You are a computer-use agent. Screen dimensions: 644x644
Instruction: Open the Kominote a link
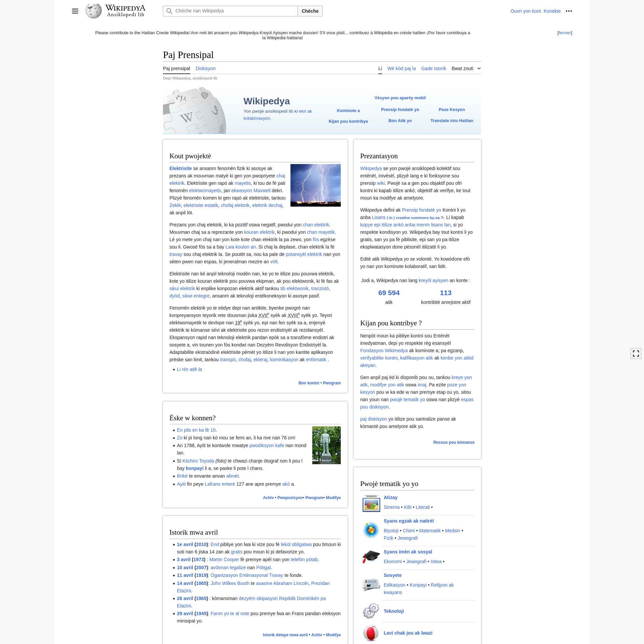point(348,111)
